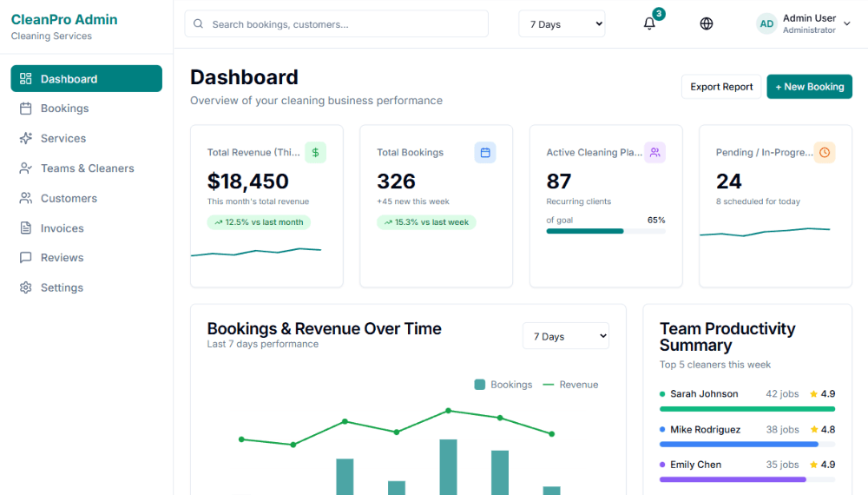868x495 pixels.
Task: Click the Bookings & Revenue Over Time heading
Action: pos(325,328)
